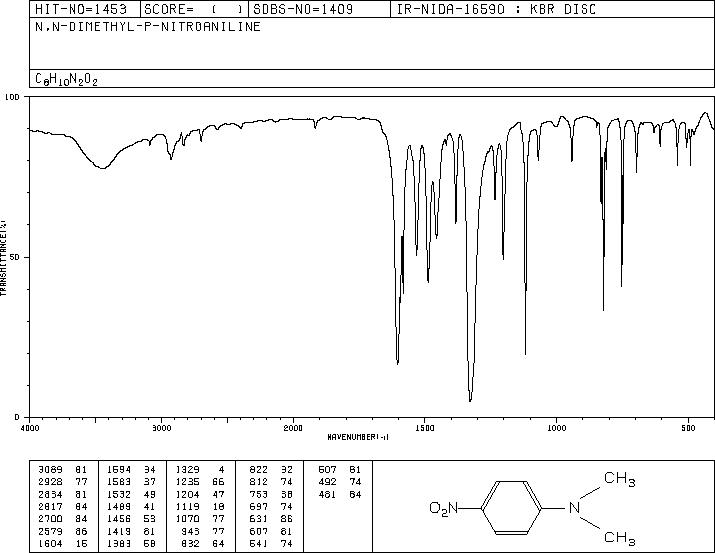Select the 943 peak entry in table

(x=204, y=531)
